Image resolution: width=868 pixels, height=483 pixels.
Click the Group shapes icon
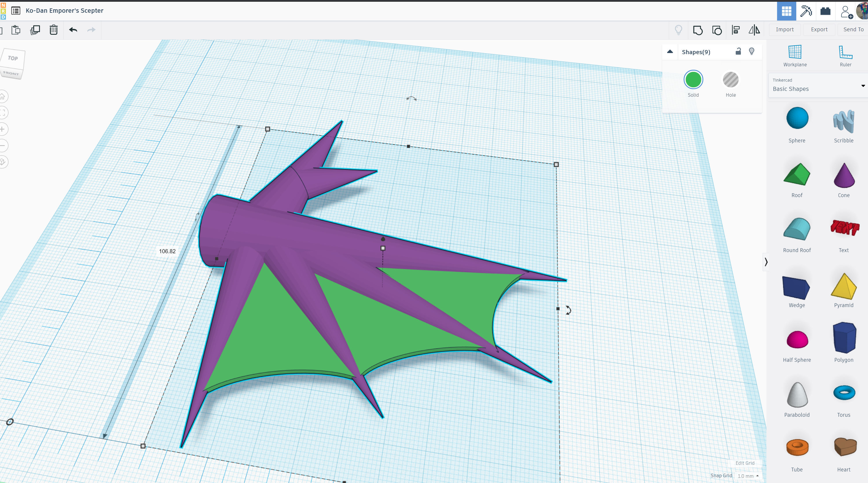pos(698,30)
